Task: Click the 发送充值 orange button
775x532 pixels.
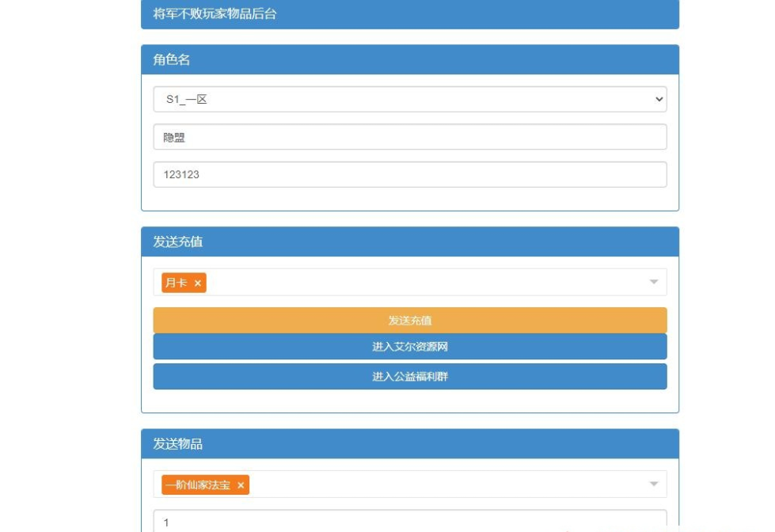Action: click(x=409, y=321)
